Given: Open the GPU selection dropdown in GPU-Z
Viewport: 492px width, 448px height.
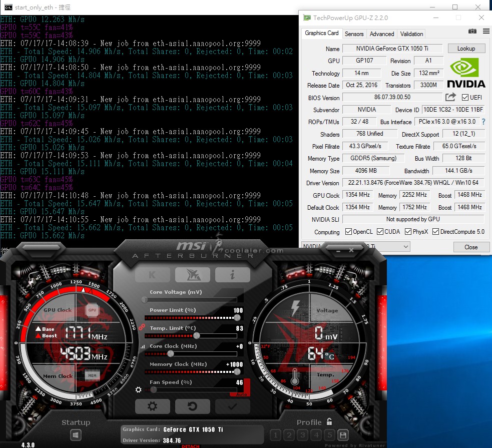Looking at the screenshot, I should coord(356,247).
